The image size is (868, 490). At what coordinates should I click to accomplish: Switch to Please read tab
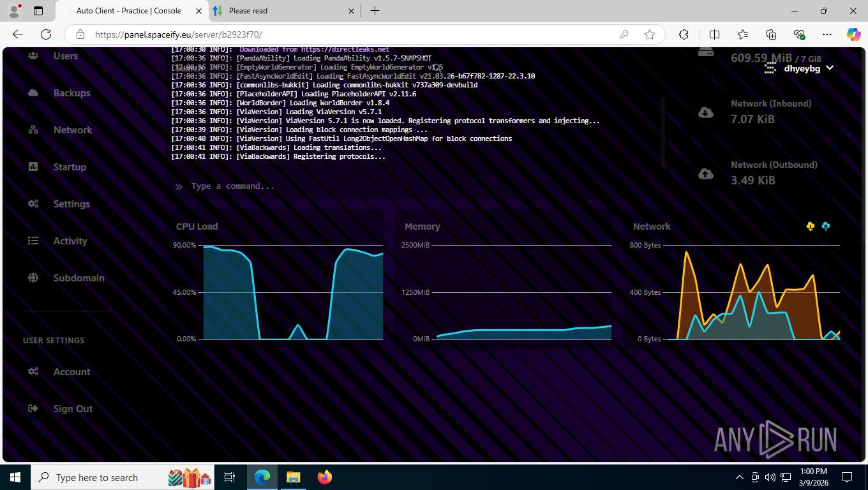(x=283, y=11)
